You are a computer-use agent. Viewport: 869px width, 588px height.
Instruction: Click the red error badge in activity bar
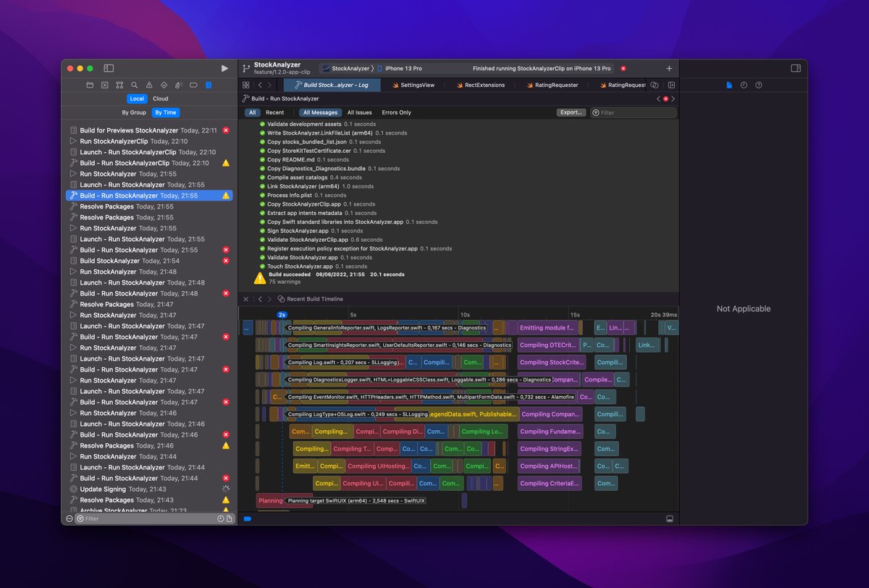click(623, 68)
